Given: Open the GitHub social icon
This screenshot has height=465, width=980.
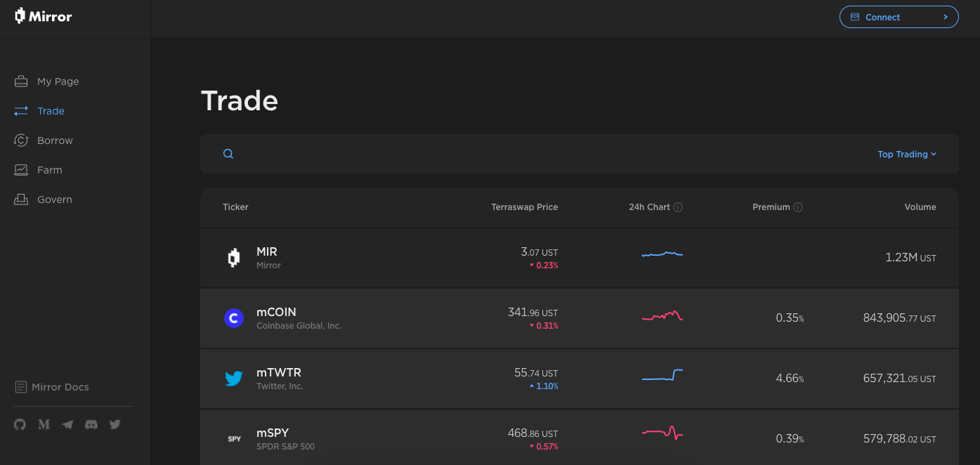Looking at the screenshot, I should (x=20, y=424).
